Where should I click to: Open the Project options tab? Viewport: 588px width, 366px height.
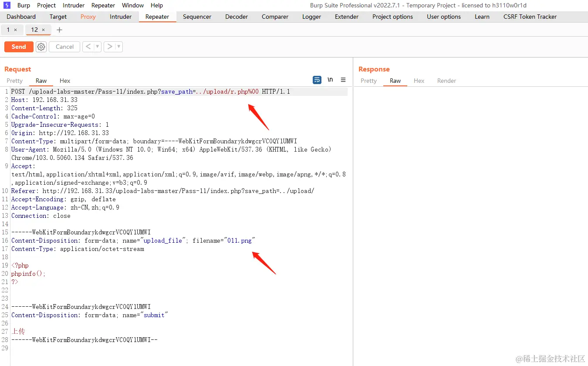(x=392, y=17)
